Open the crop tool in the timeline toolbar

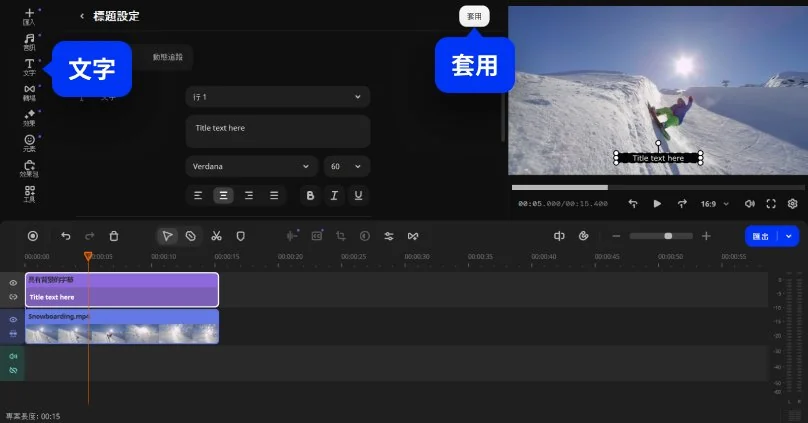pos(340,236)
